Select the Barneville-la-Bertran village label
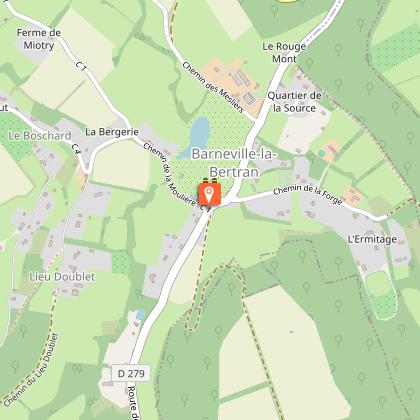This screenshot has width=420, height=420. 234,163
